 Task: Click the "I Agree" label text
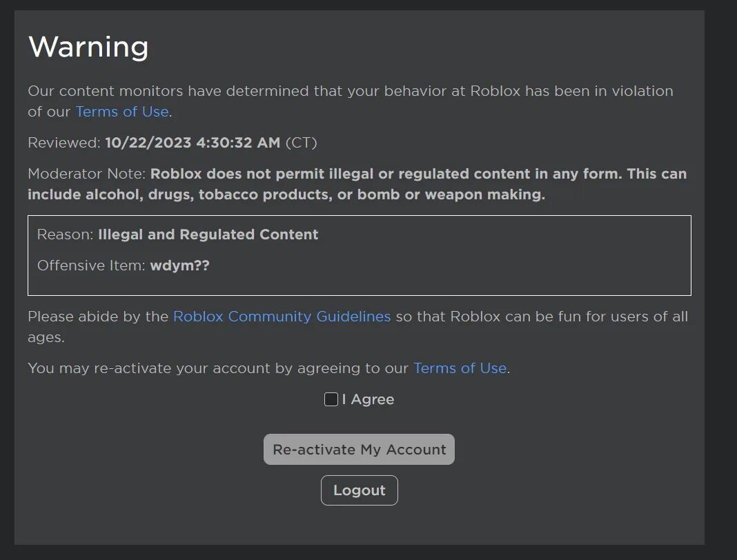pyautogui.click(x=368, y=399)
